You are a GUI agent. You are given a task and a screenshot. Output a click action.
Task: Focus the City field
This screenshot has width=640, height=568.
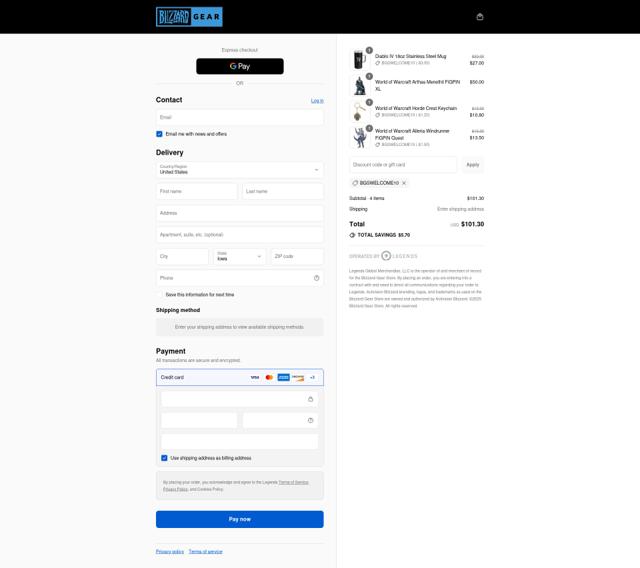(182, 256)
